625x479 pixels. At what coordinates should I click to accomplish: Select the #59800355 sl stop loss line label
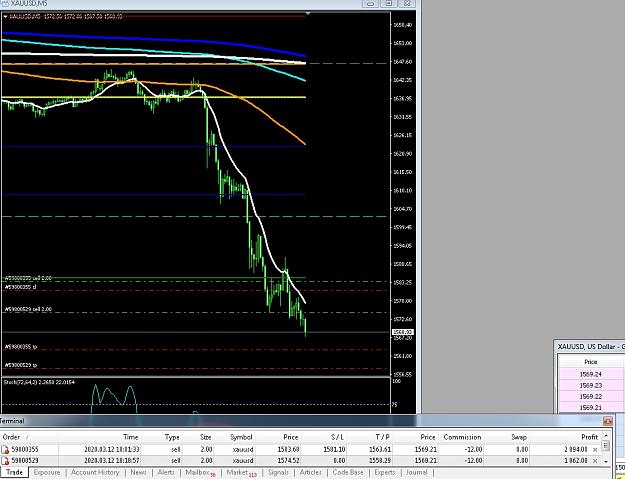(21, 287)
